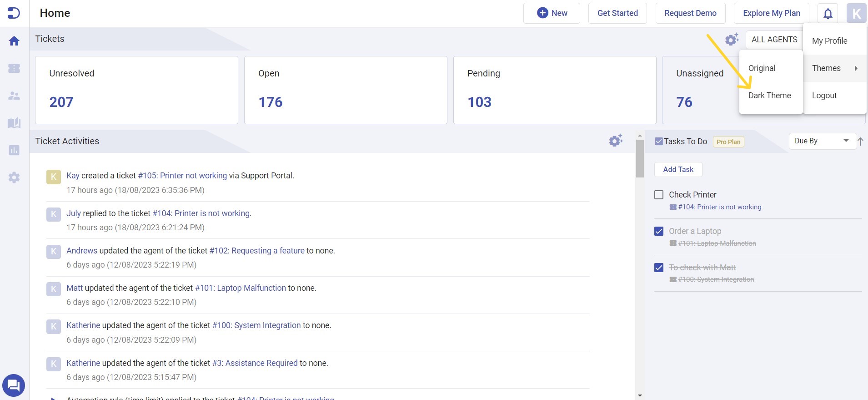The width and height of the screenshot is (868, 400).
Task: Uncheck the Order a Laptop task
Action: (x=659, y=231)
